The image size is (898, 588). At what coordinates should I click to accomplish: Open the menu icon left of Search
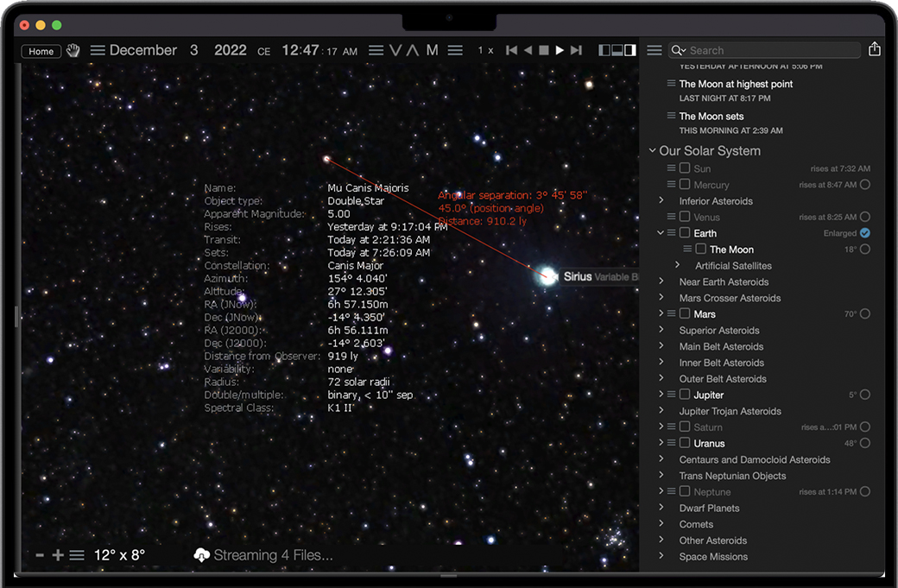pyautogui.click(x=655, y=51)
